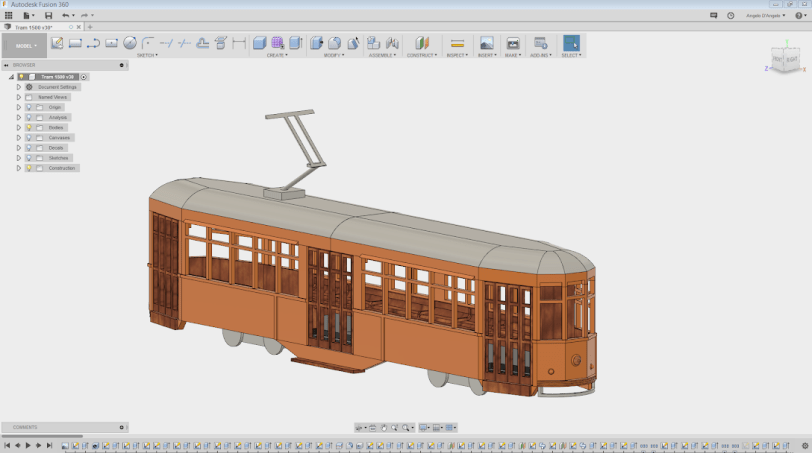Toggle visibility bulb of Canvases folder
The height and width of the screenshot is (453, 812).
point(29,138)
